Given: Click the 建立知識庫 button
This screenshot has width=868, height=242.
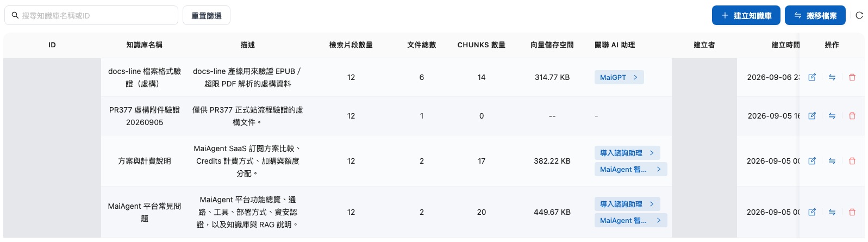Looking at the screenshot, I should click(746, 15).
